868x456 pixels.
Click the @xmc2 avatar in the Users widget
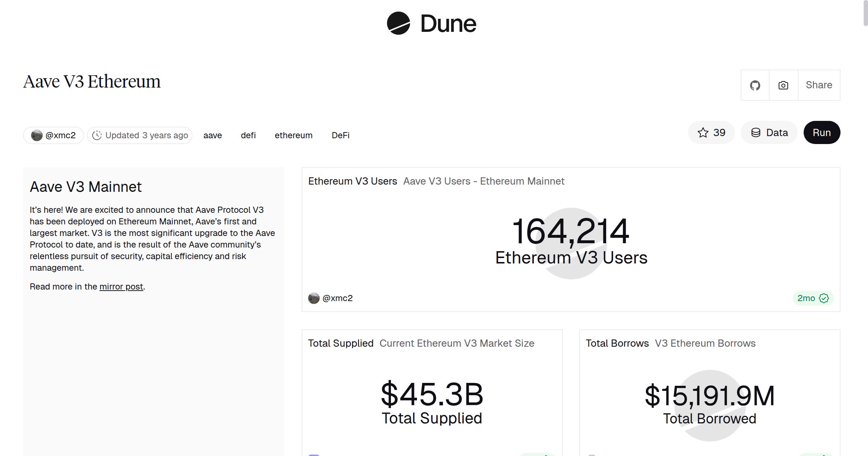(x=314, y=298)
